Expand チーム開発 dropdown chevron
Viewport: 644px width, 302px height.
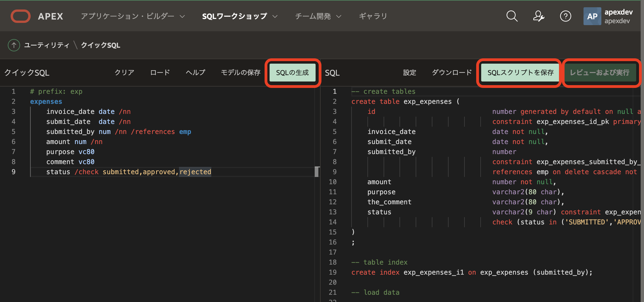(339, 16)
